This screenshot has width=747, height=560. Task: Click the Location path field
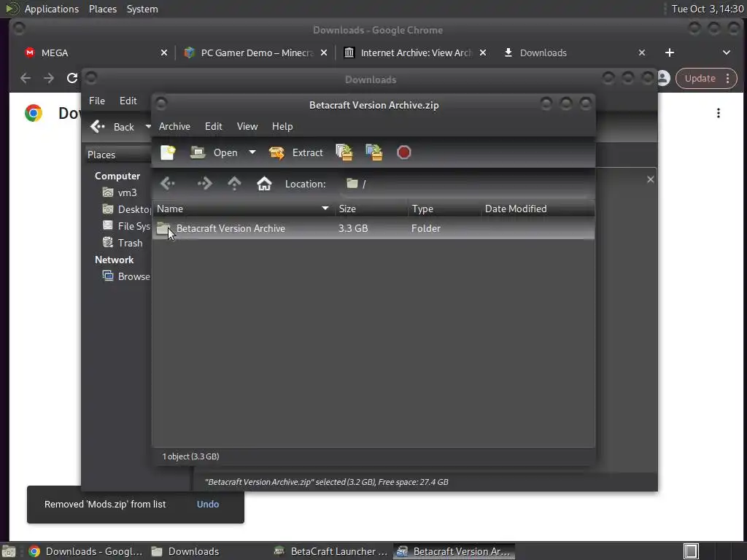467,184
